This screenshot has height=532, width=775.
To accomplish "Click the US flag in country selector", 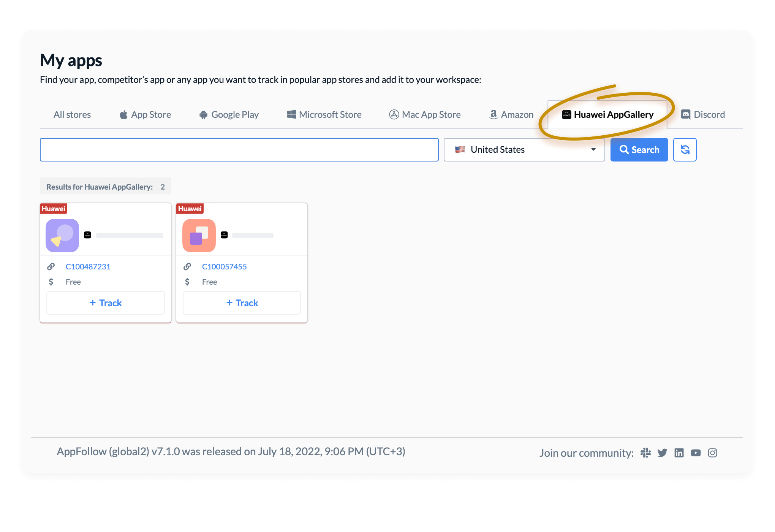I will [460, 149].
